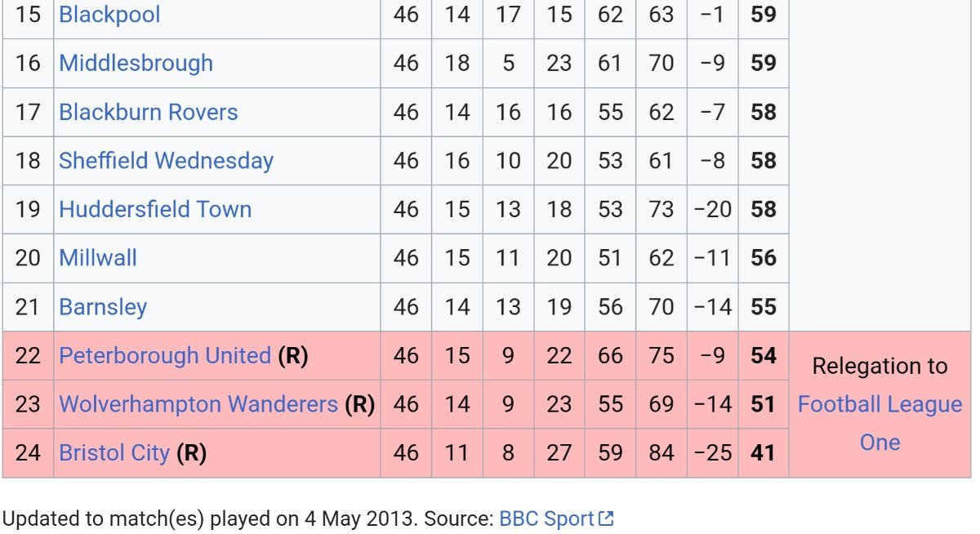Click Middlesbrough's draws value 5
Image resolution: width=980 pixels, height=534 pixels.
[x=508, y=63]
